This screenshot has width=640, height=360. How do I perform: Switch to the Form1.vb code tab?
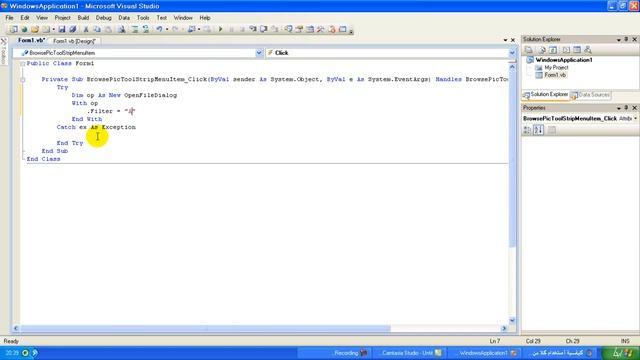(31, 40)
